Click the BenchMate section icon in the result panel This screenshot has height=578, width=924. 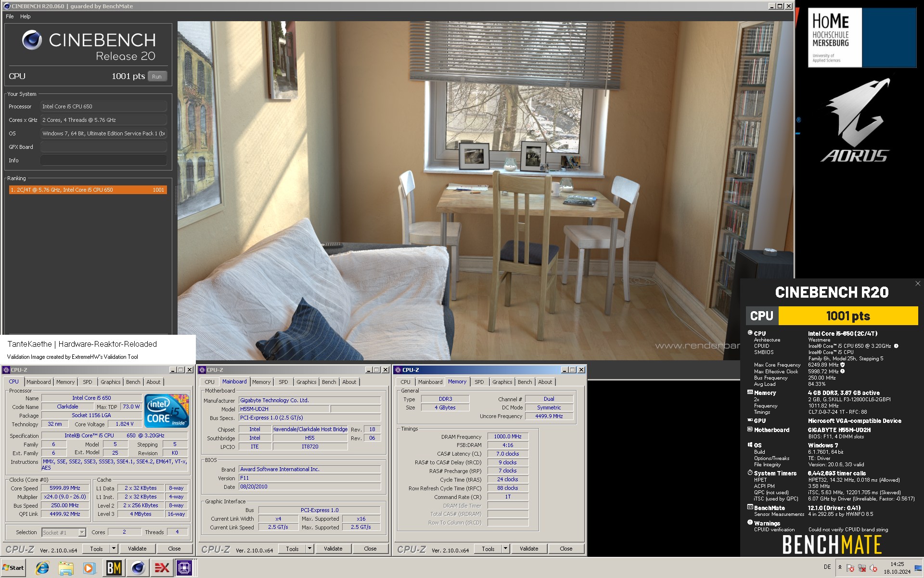(x=750, y=508)
